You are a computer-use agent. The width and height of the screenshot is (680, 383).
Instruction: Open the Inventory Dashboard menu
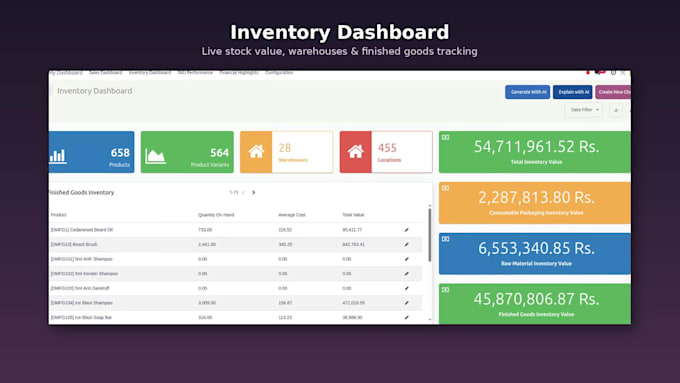(x=150, y=73)
